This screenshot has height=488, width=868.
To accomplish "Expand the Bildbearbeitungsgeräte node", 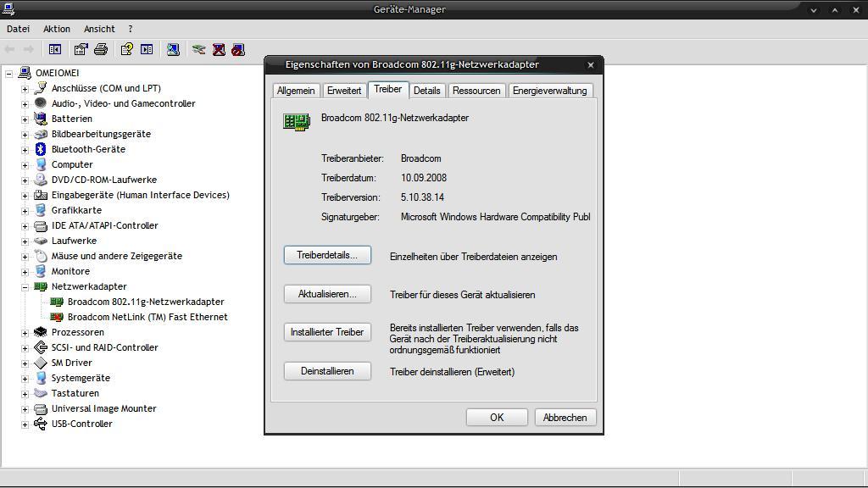I will 25,135.
